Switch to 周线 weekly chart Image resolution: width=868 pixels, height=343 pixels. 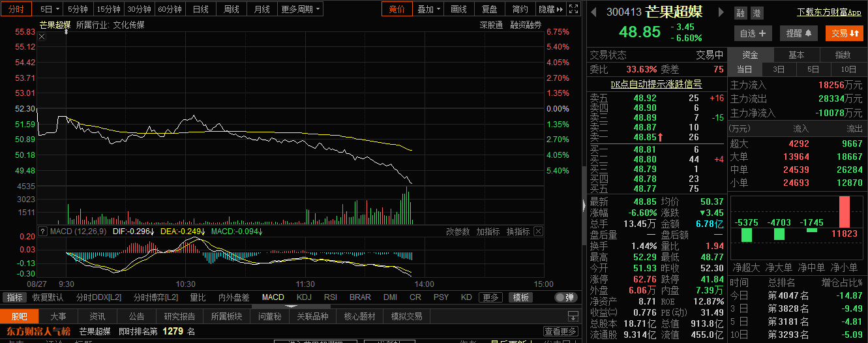click(x=232, y=9)
